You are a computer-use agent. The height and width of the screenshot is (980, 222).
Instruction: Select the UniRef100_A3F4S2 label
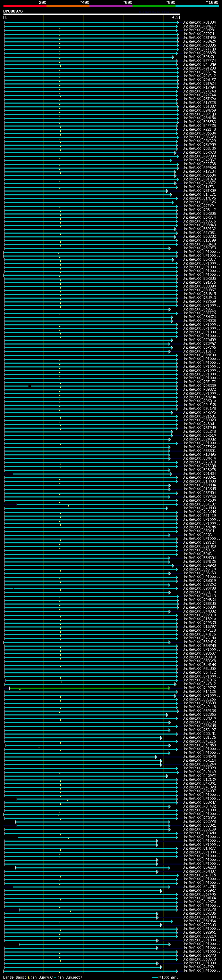click(x=199, y=807)
